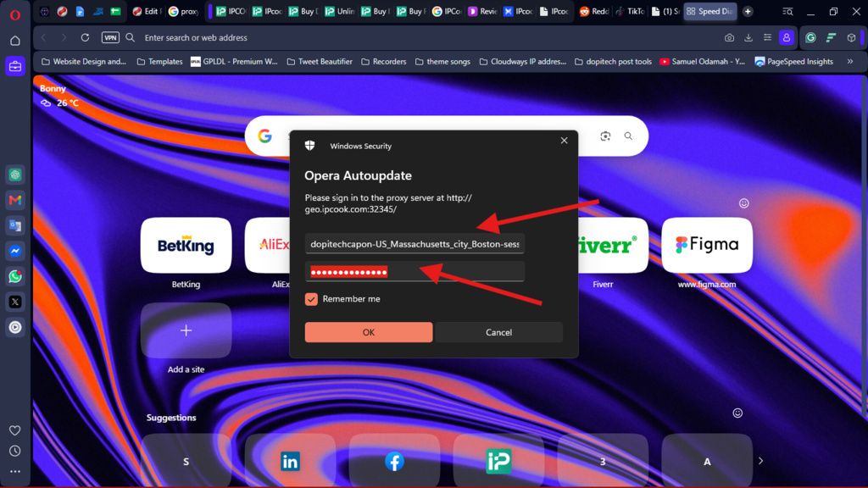The height and width of the screenshot is (488, 868).
Task: Open the IPcook suggestion tile
Action: tap(498, 461)
